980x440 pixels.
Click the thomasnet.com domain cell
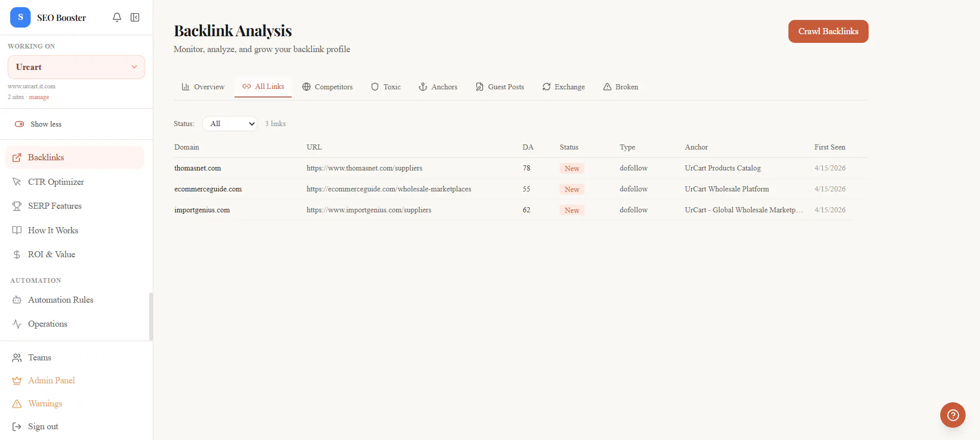pos(198,168)
